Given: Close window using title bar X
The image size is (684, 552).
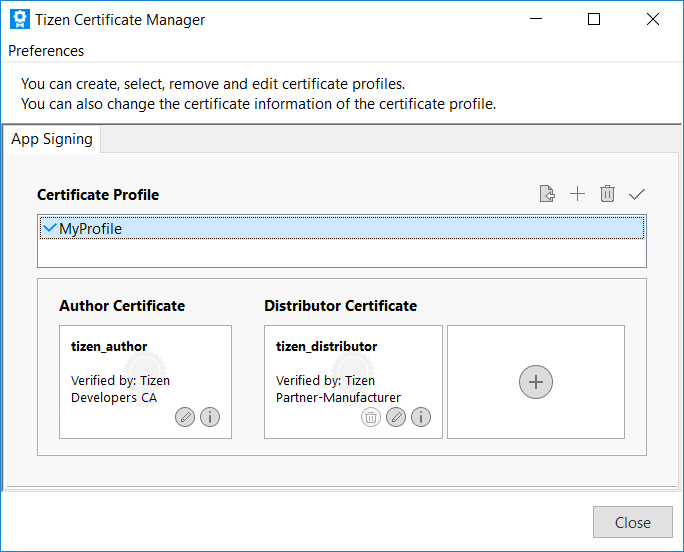Looking at the screenshot, I should 653,19.
